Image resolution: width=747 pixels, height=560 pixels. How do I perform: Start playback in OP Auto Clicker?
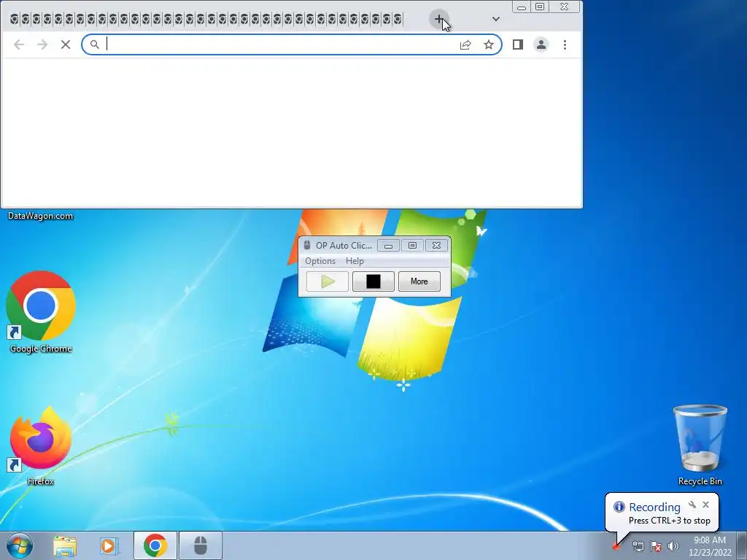click(x=328, y=281)
